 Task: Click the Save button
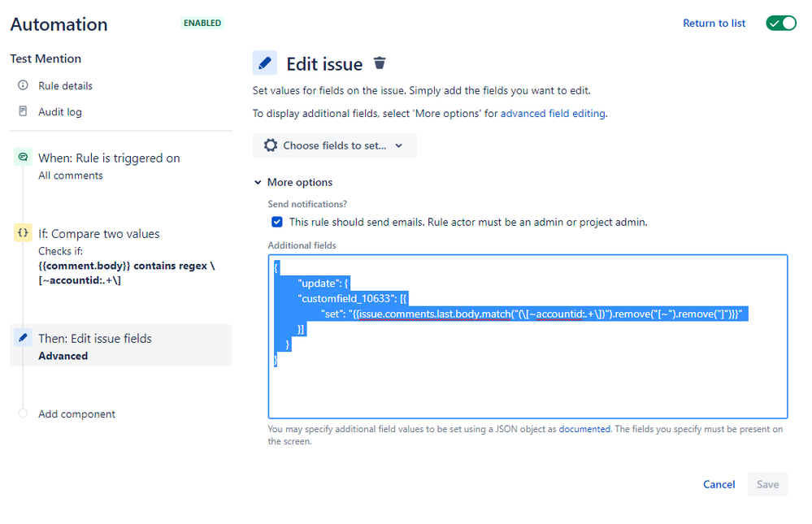[767, 484]
